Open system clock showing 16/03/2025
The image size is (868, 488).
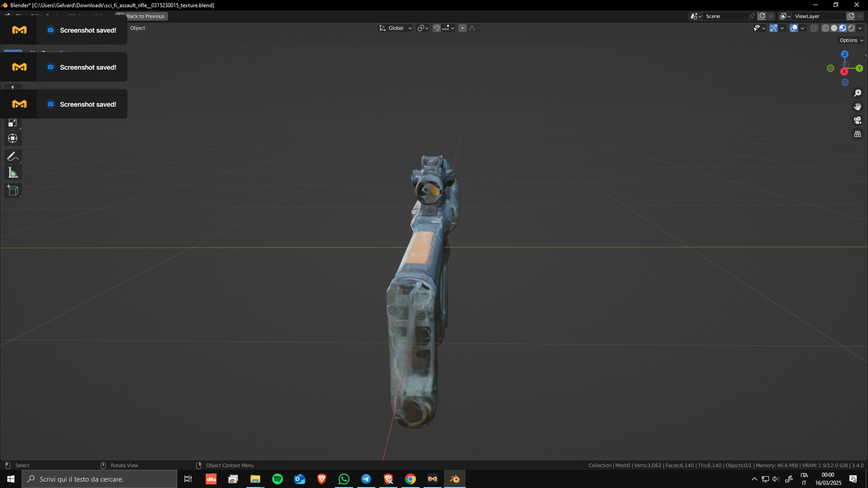[x=828, y=479]
